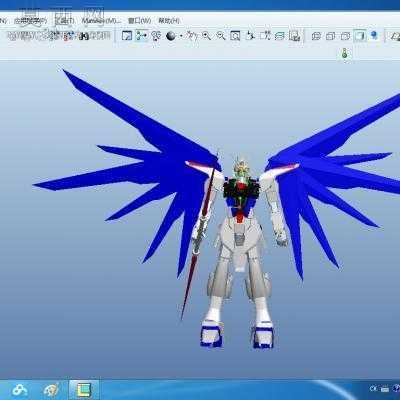Screen dimensions: 400x400
Task: Open the Layers icon
Action: (x=280, y=36)
